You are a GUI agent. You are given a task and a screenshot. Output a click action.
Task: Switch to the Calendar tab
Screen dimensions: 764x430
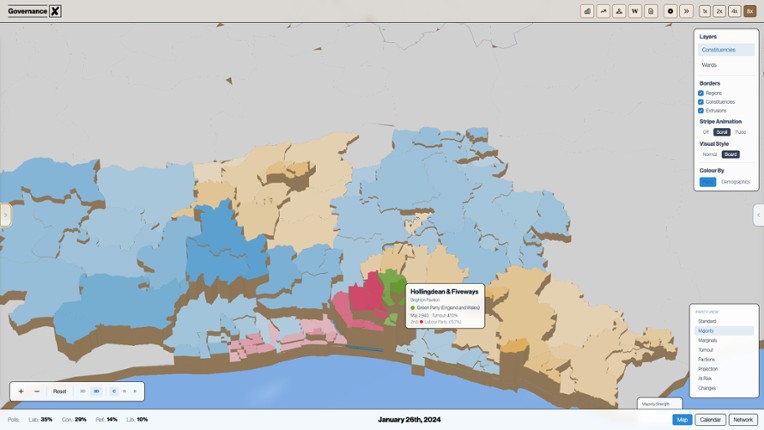pos(710,420)
